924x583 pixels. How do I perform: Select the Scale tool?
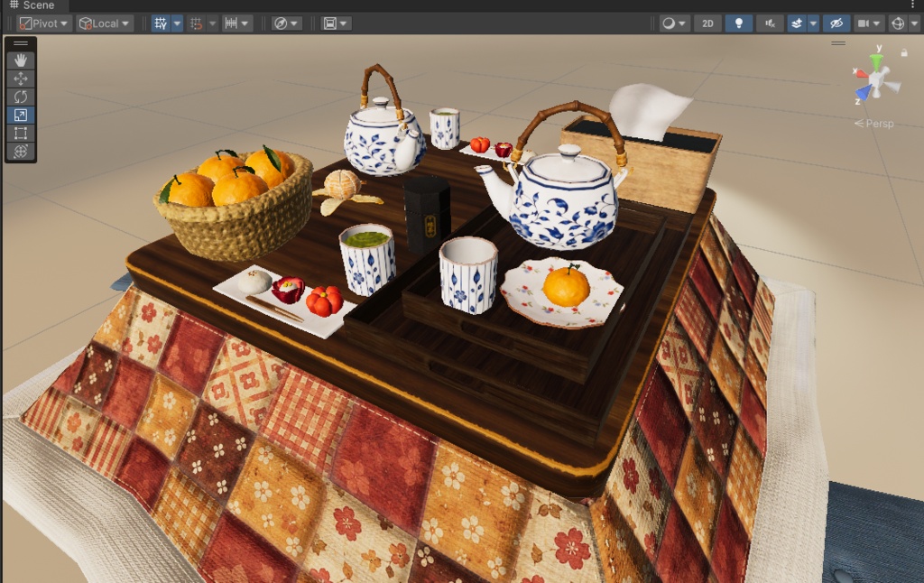(21, 115)
